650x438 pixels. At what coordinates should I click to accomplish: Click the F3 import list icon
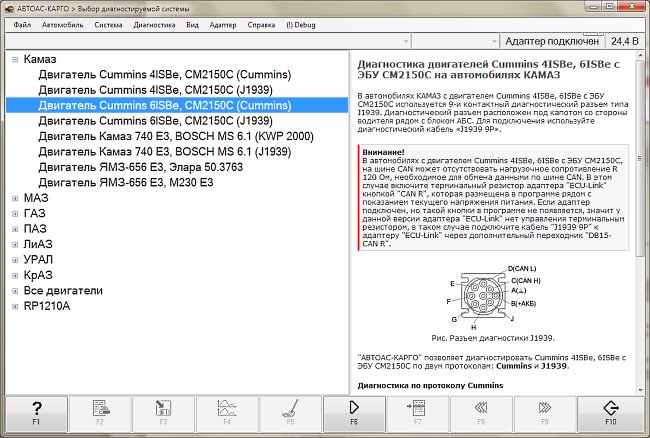pos(163,414)
